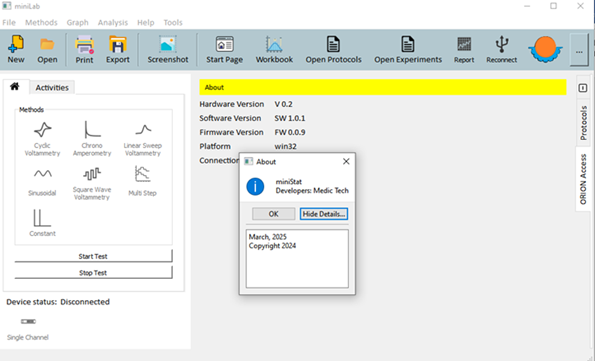Open the ORION Access side tab

tap(584, 179)
